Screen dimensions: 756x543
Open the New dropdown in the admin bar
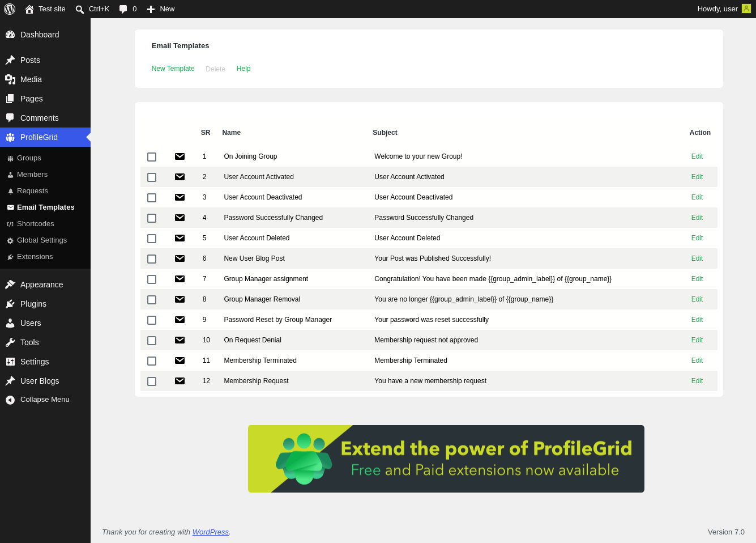pyautogui.click(x=161, y=9)
